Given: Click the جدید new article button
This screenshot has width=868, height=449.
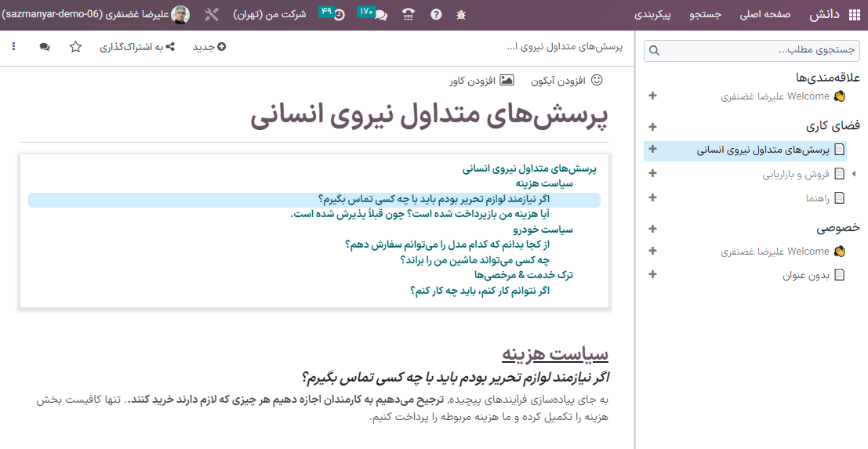Looking at the screenshot, I should [209, 47].
